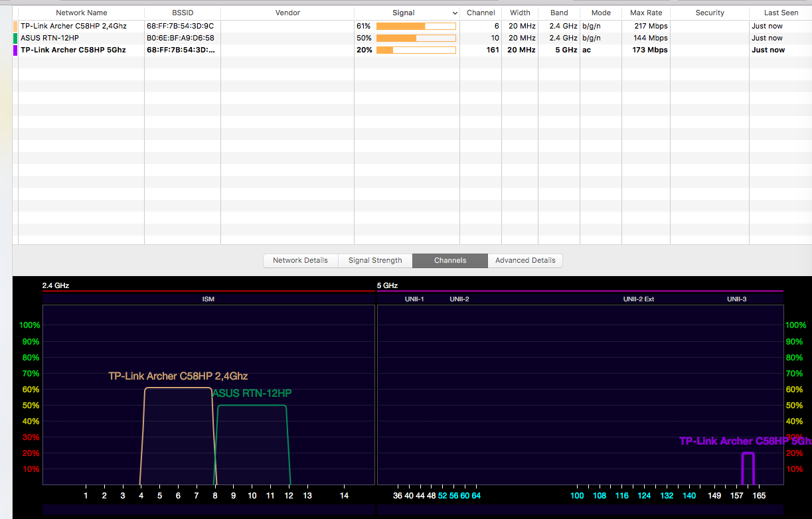Show the Advanced Details tab
The image size is (812, 519).
[525, 261]
